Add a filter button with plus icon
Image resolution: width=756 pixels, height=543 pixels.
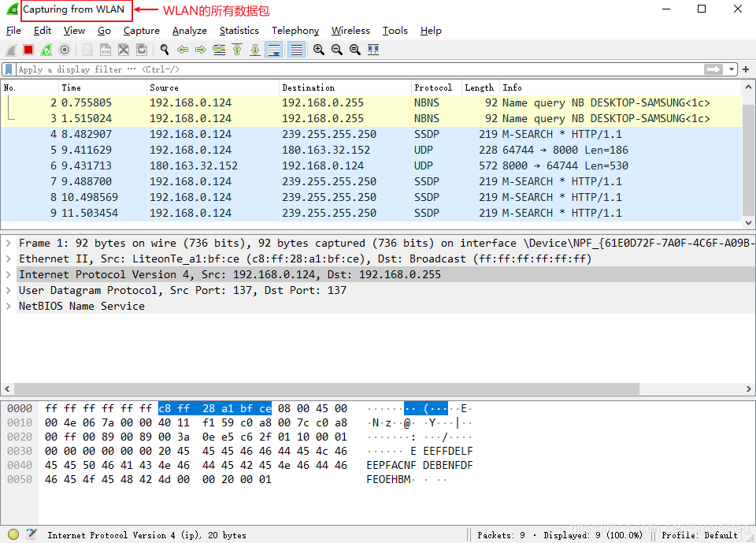(746, 69)
